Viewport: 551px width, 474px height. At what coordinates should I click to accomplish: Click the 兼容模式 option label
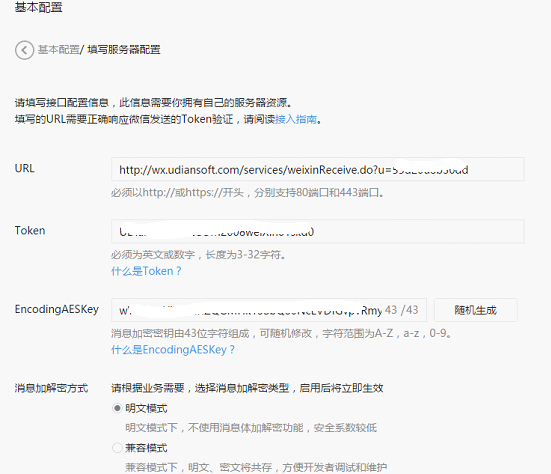[146, 448]
